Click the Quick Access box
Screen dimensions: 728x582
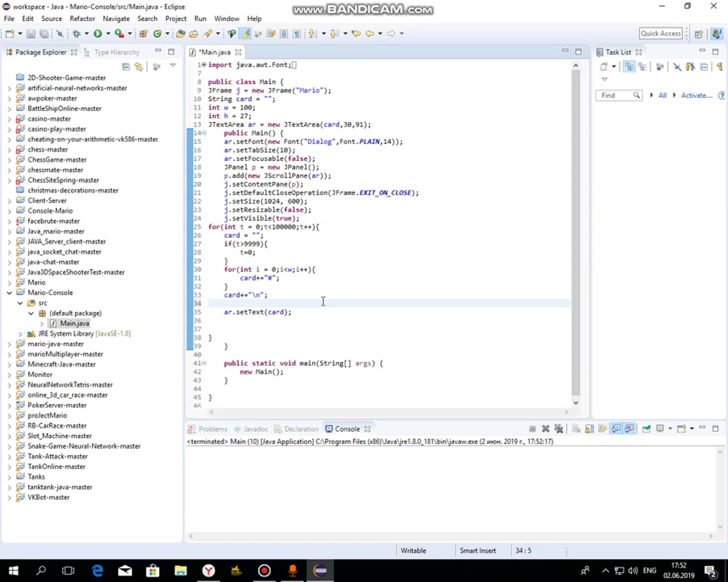pos(660,33)
